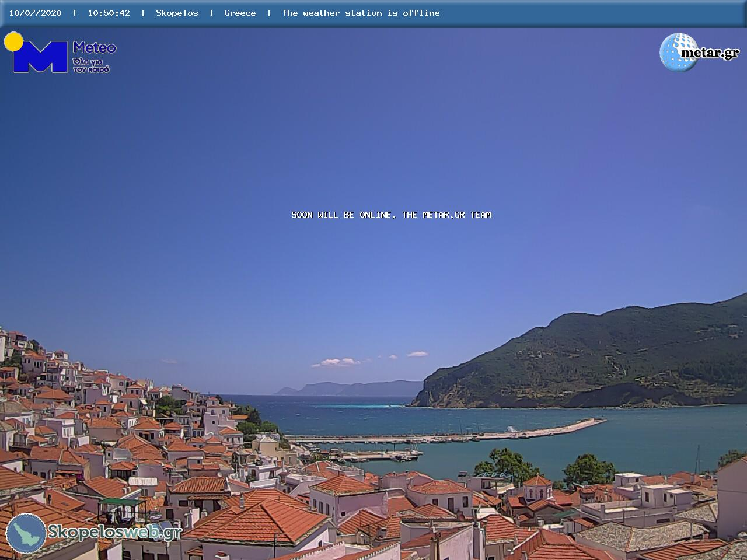Click 'The weather station is offline' status
This screenshot has width=747, height=560.
pyautogui.click(x=361, y=13)
